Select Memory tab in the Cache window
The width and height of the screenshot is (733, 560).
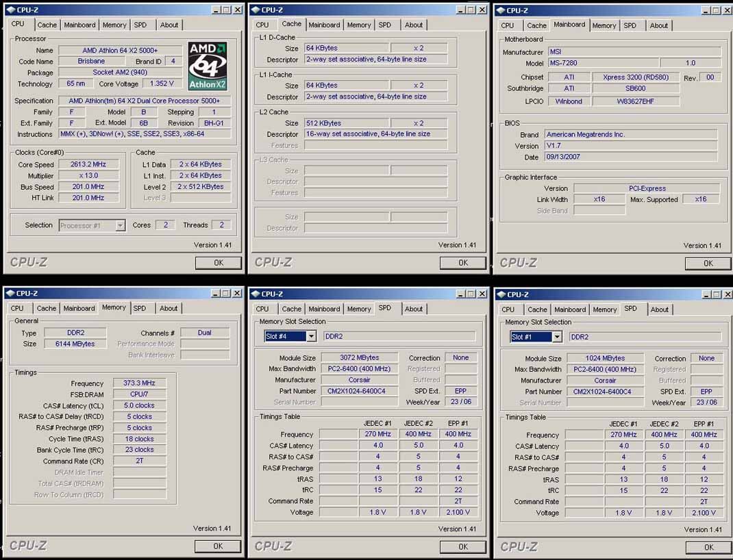tap(358, 25)
